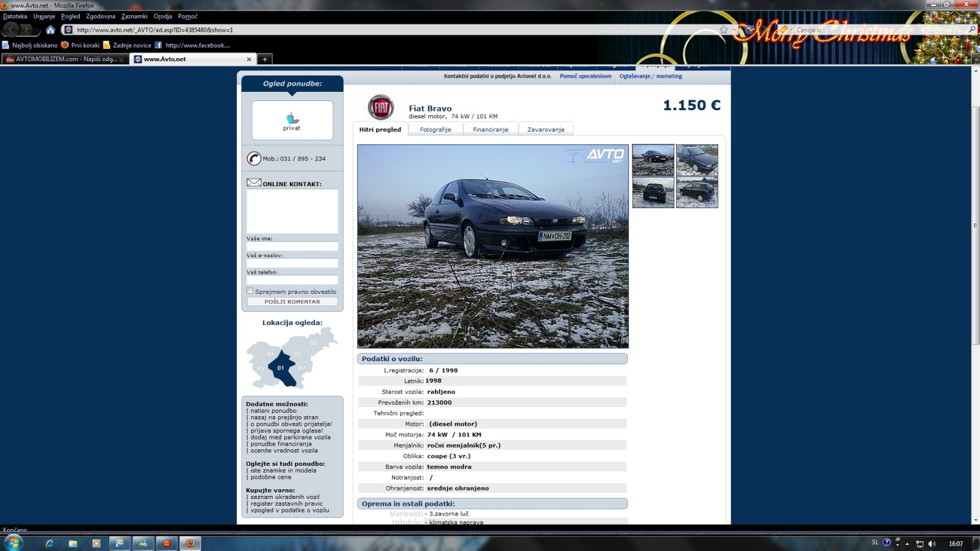Viewport: 980px width, 551px height.
Task: Open the Pomoč menu
Action: click(x=187, y=17)
